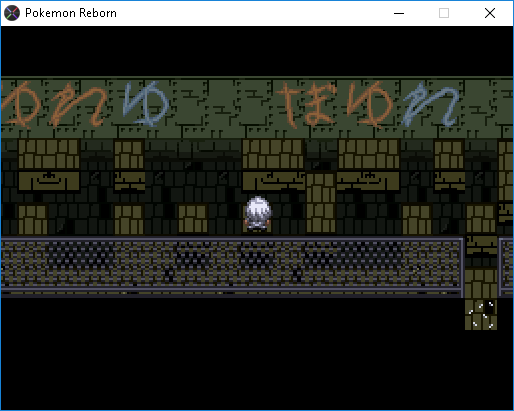Click the brick panel directly left of player

(x=193, y=219)
